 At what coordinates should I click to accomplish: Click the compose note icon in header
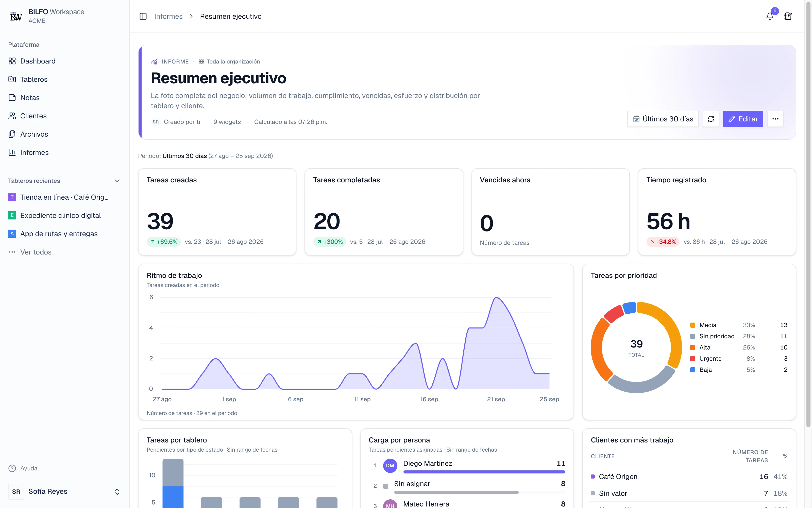(x=788, y=16)
